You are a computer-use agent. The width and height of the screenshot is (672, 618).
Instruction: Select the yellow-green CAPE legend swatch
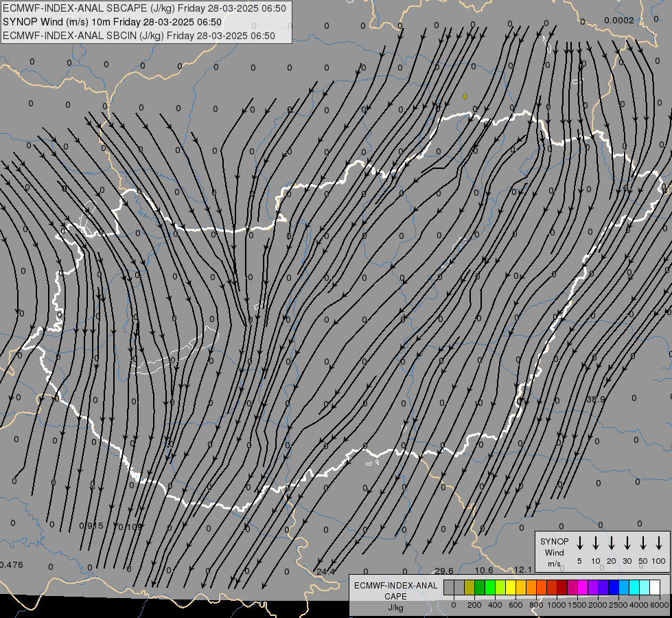(x=500, y=587)
